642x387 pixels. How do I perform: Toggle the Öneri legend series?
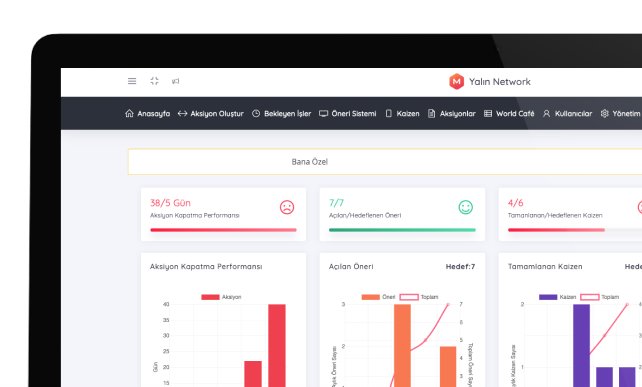378,297
